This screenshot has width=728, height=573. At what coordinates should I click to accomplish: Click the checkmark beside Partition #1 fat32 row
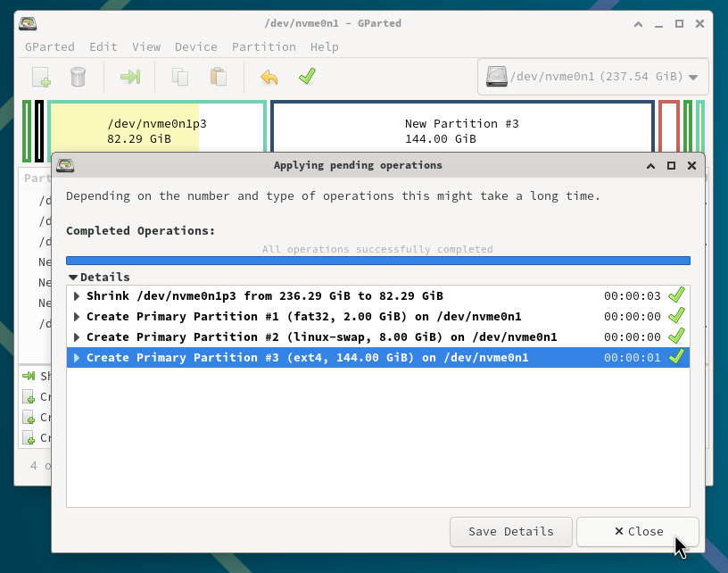tap(676, 316)
